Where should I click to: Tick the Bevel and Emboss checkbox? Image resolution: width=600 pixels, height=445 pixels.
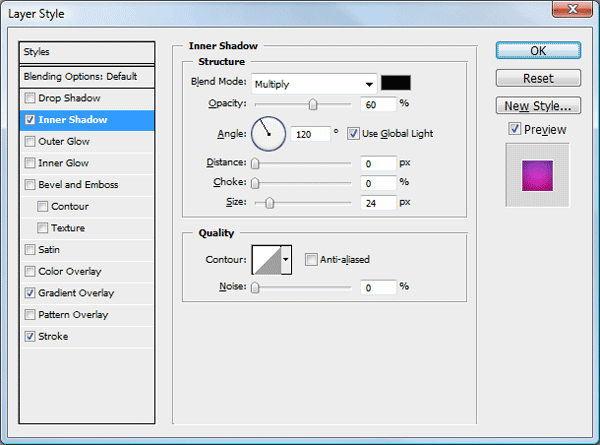[x=29, y=185]
